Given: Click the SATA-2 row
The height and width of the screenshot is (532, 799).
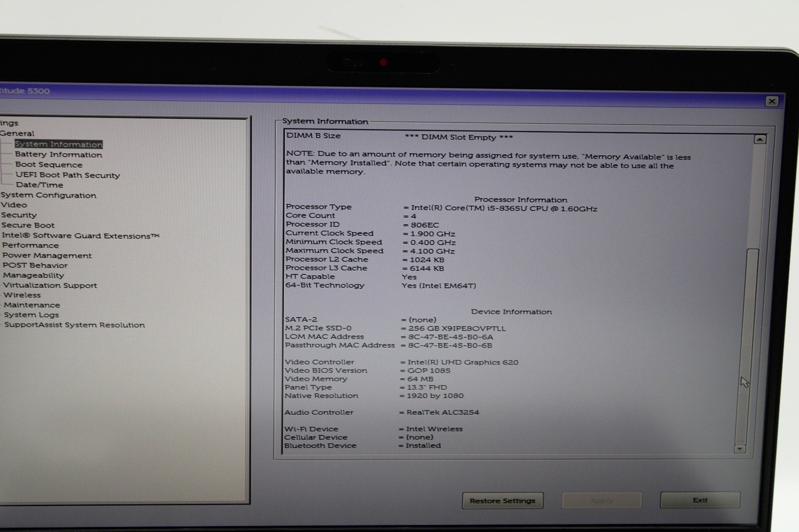Looking at the screenshot, I should [361, 319].
